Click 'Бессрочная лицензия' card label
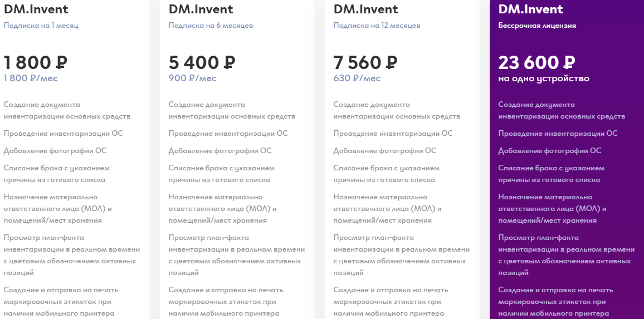Screen dimensions: 644x319 point(537,26)
